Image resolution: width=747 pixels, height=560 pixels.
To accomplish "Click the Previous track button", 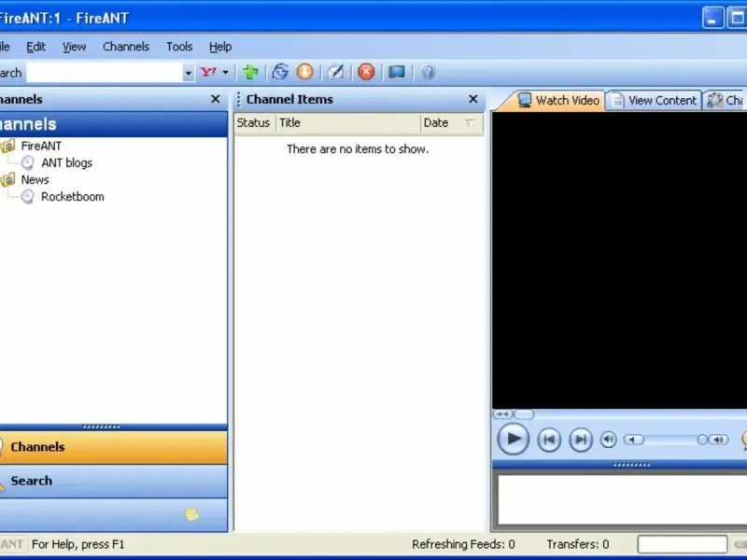I will [549, 440].
